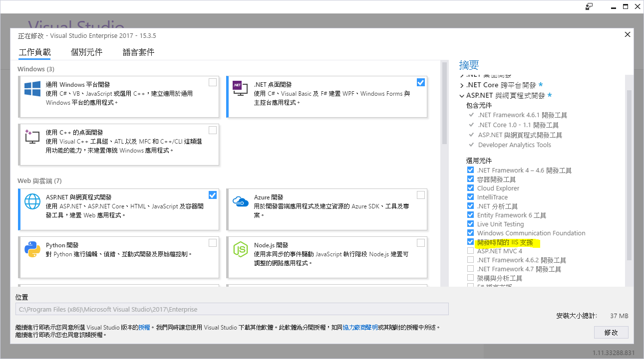Uncheck Entity Framework 6 工具

coord(470,215)
